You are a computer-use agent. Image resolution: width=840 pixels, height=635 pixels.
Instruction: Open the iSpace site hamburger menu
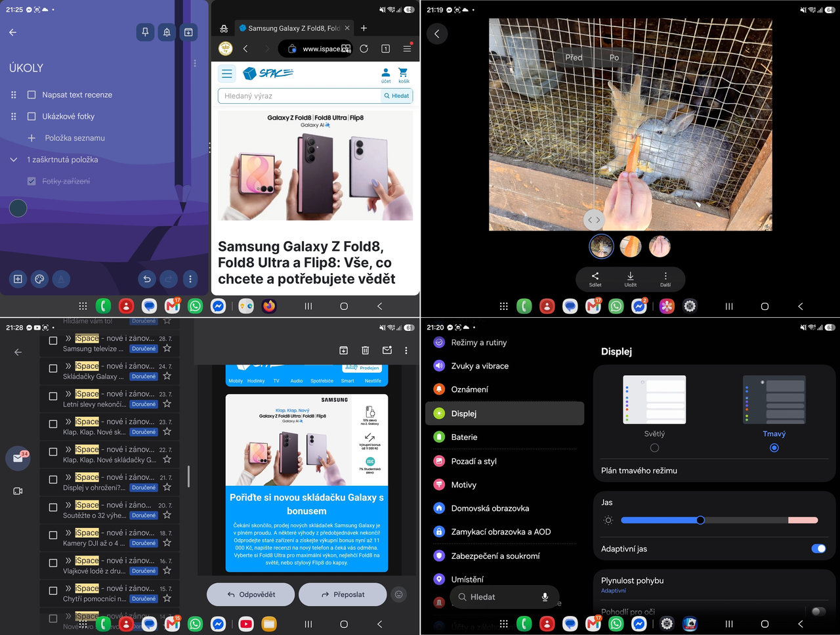[227, 74]
